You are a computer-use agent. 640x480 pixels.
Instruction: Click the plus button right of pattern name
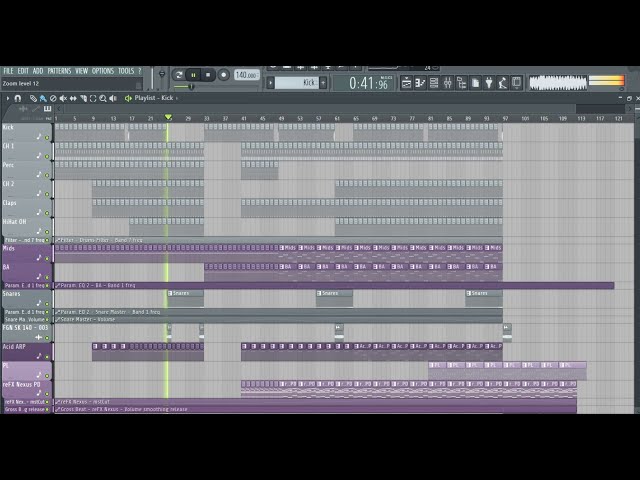point(323,83)
